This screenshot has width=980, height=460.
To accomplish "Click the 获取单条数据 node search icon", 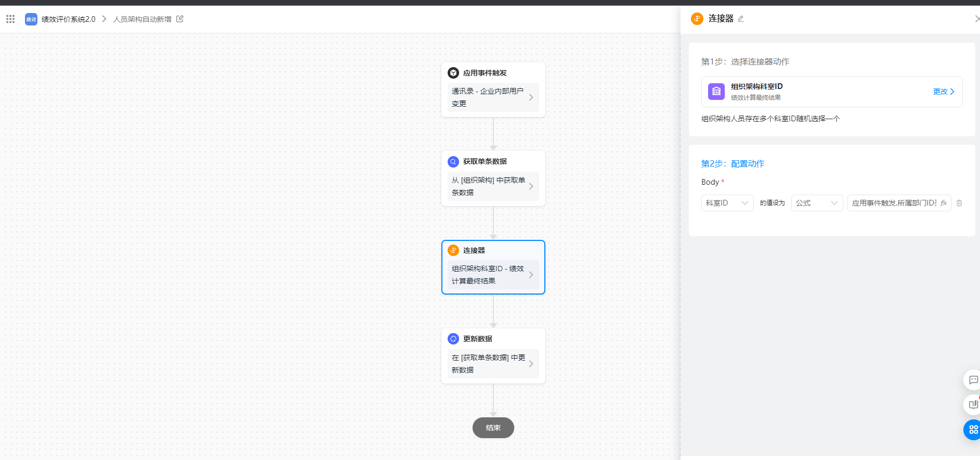I will (453, 161).
